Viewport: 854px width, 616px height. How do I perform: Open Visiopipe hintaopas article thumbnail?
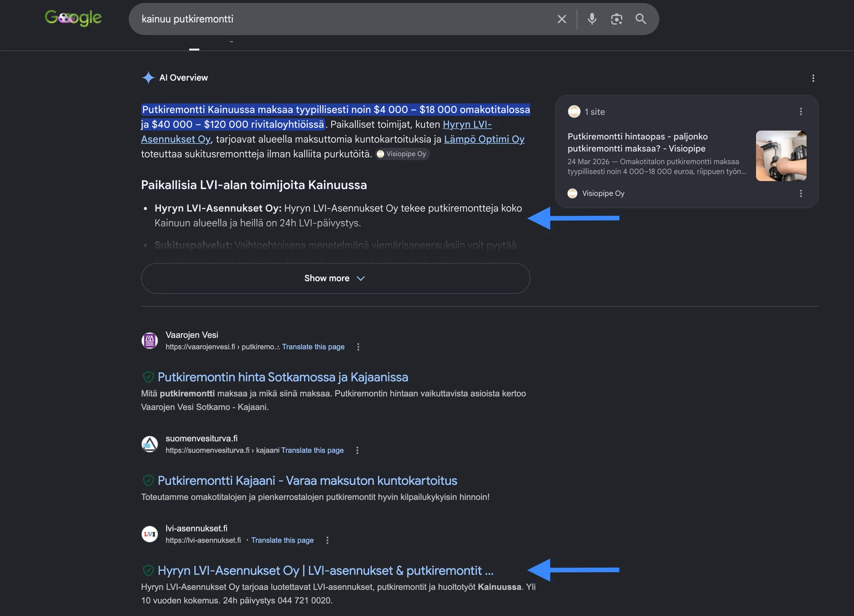(x=781, y=156)
